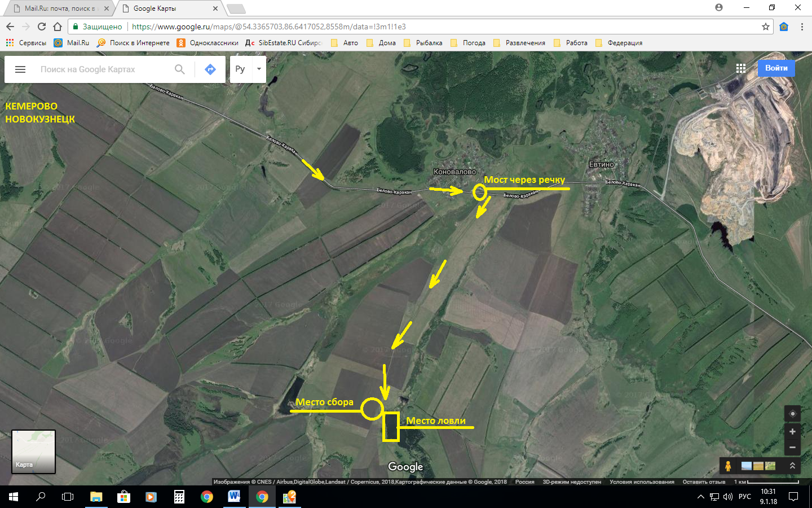Click the Войти sign-in button
The height and width of the screenshot is (508, 812).
pos(776,68)
